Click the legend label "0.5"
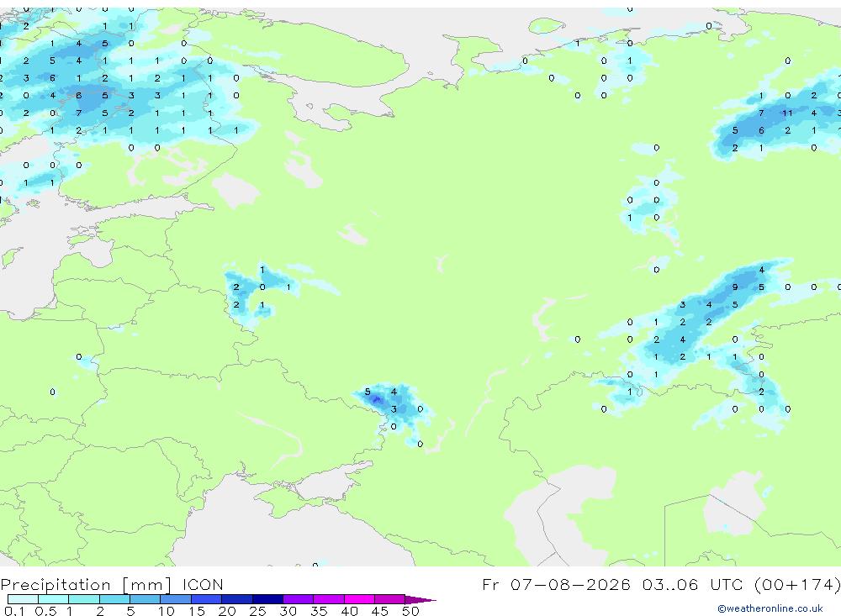 coord(45,611)
